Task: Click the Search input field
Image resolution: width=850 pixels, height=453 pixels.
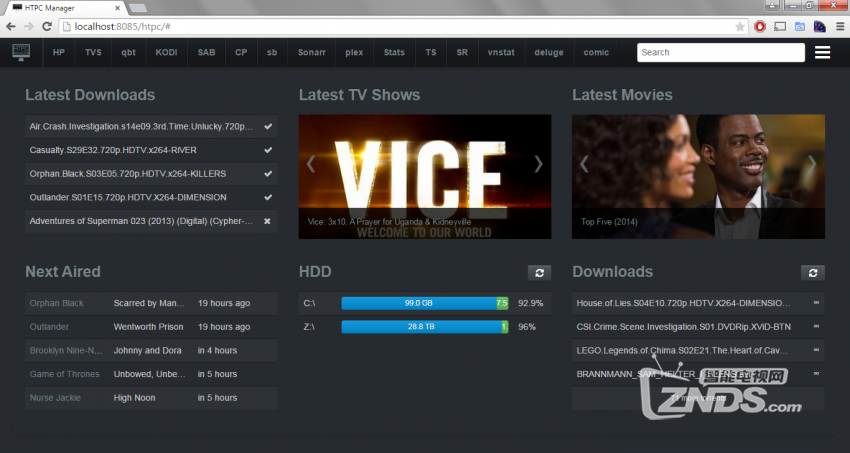Action: (720, 53)
